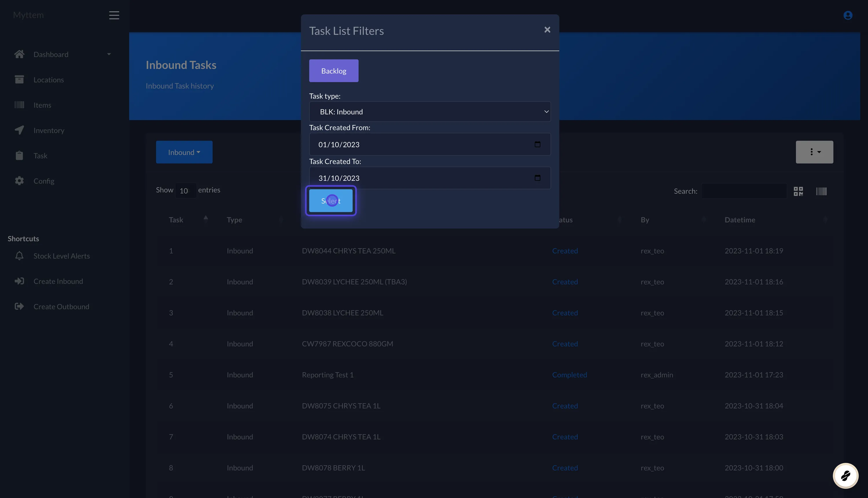Click the Inventory paper plane icon
This screenshot has width=868, height=498.
(19, 130)
